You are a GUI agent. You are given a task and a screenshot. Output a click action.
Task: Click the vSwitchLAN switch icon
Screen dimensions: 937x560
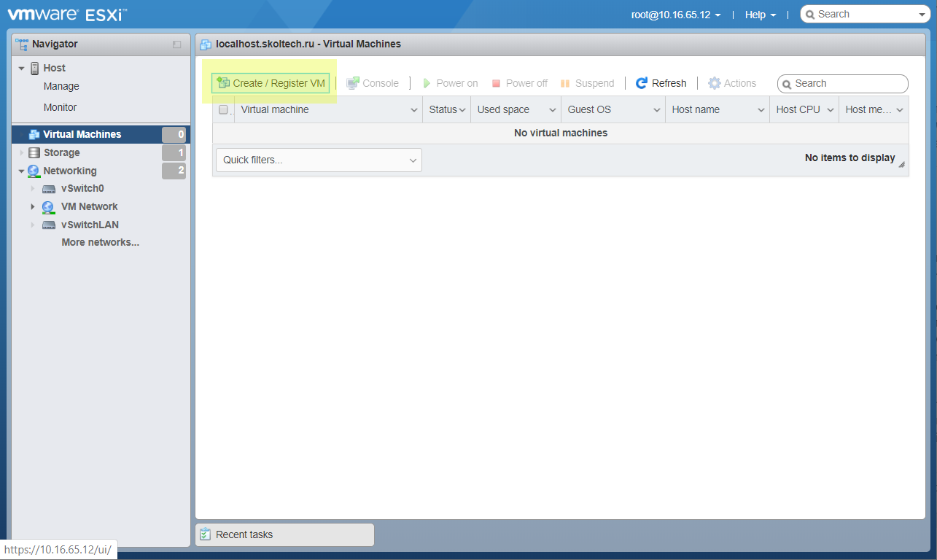(x=49, y=225)
